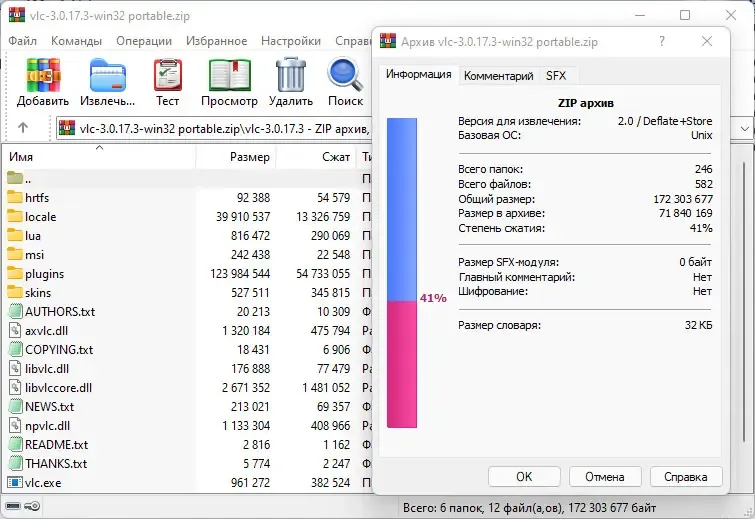Click the archive path address field
The width and height of the screenshot is (755, 519).
click(214, 129)
